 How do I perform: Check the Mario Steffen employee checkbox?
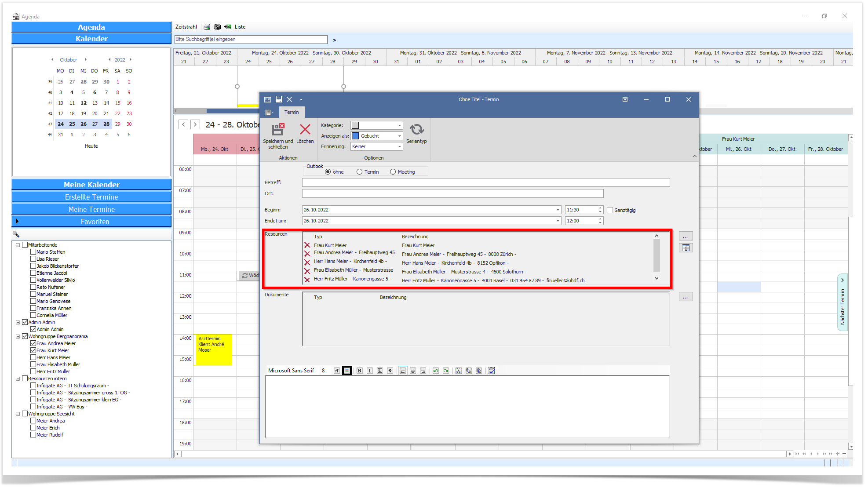pos(33,252)
